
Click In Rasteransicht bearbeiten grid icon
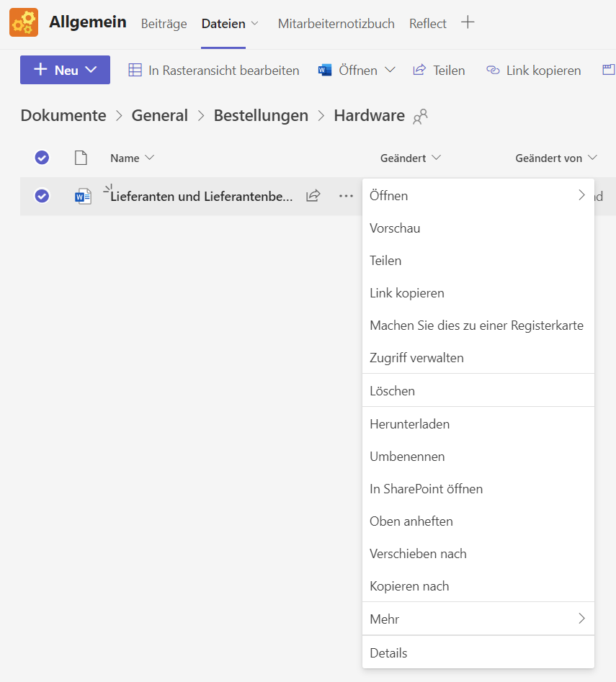(135, 70)
